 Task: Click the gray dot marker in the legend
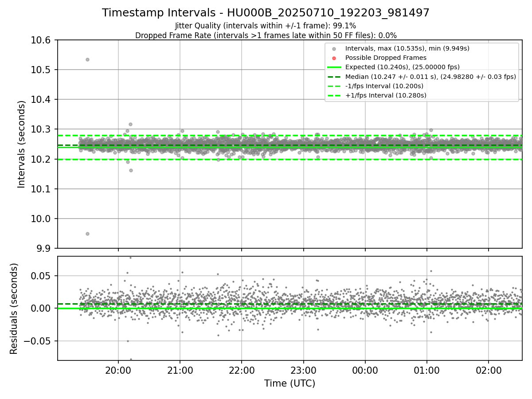click(334, 48)
